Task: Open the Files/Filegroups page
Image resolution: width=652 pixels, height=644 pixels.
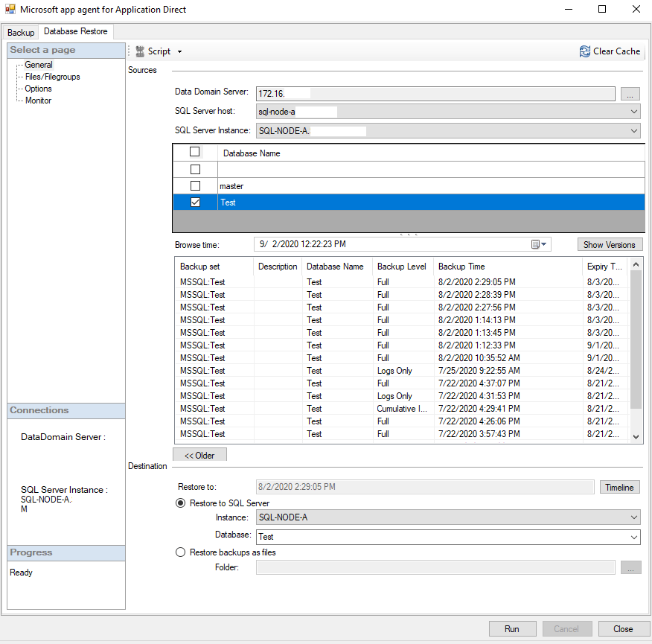Action: click(x=52, y=77)
